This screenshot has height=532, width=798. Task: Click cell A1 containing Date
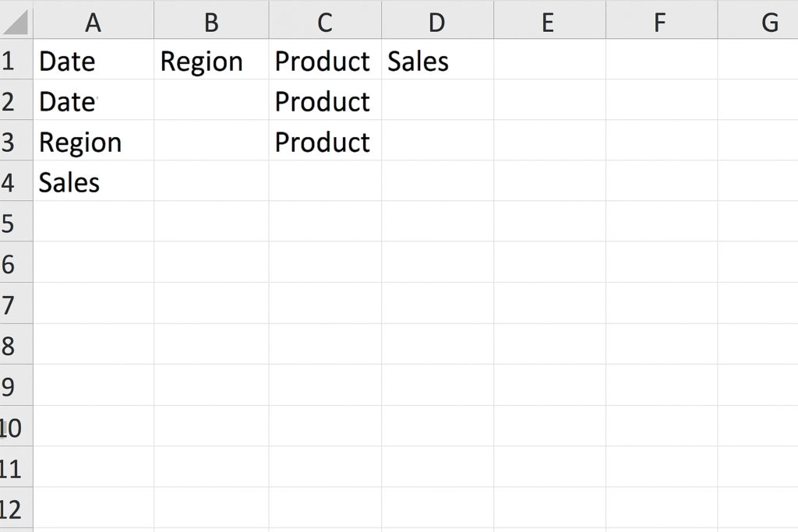pos(94,59)
